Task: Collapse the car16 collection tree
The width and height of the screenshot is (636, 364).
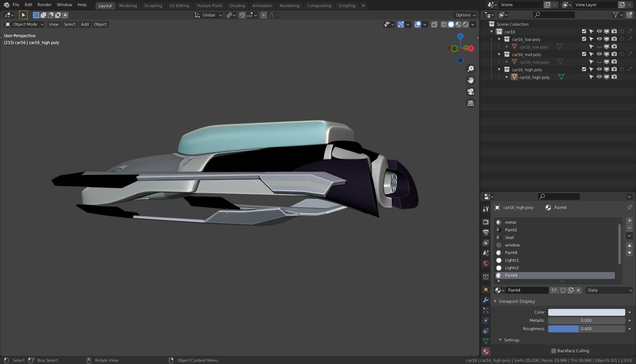Action: coord(492,32)
